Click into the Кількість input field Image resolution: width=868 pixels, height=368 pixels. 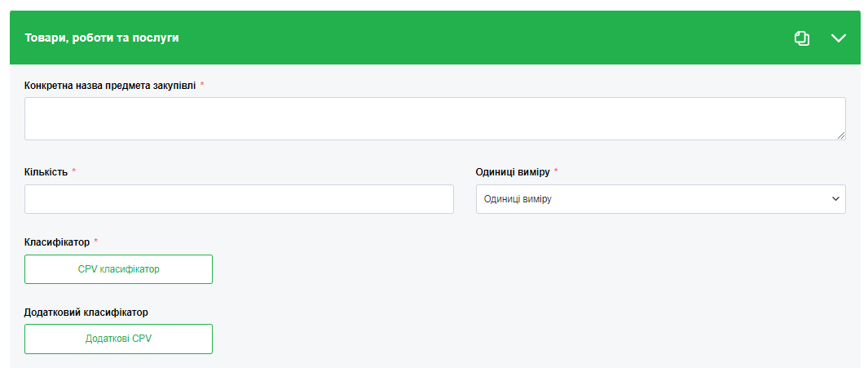pyautogui.click(x=239, y=199)
